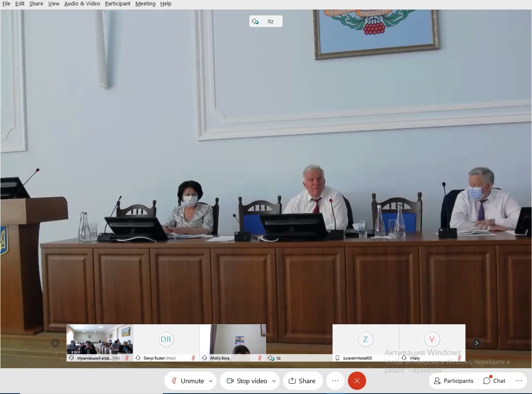The image size is (532, 394).
Task: Leave meeting with red X button
Action: pos(357,381)
